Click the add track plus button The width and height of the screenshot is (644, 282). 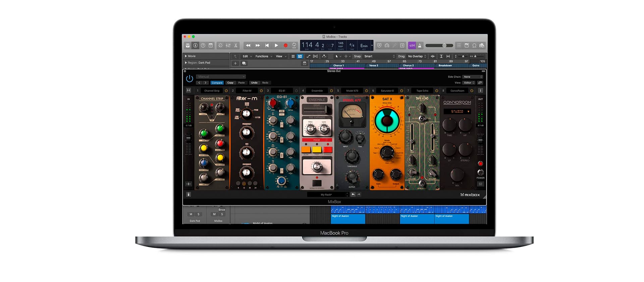[x=235, y=63]
